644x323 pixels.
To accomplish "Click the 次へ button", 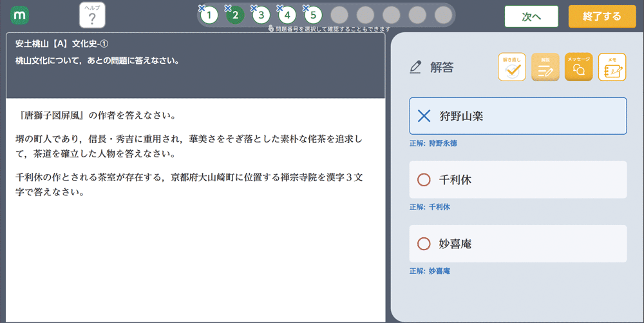I will 531,16.
